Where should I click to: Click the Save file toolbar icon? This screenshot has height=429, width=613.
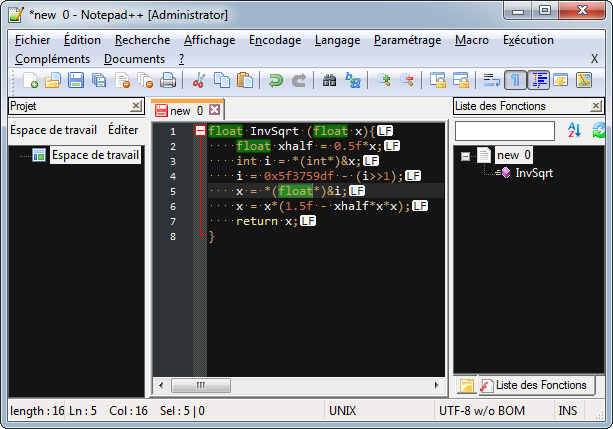pos(76,80)
